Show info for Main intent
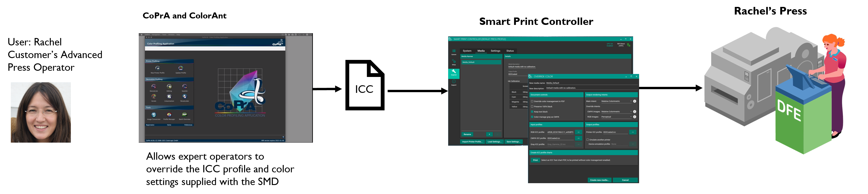 pyautogui.click(x=634, y=101)
